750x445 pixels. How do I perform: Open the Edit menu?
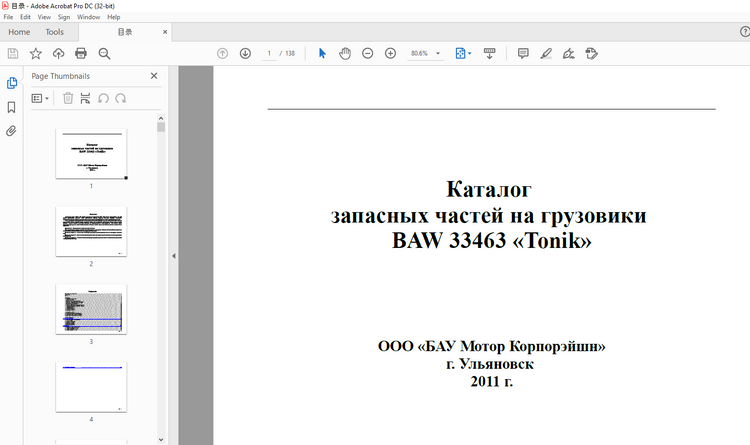(x=25, y=17)
